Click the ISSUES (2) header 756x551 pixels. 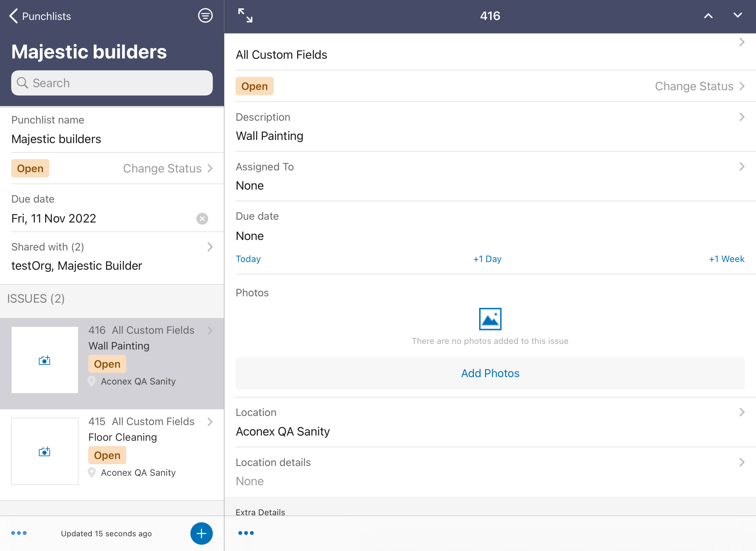point(36,299)
